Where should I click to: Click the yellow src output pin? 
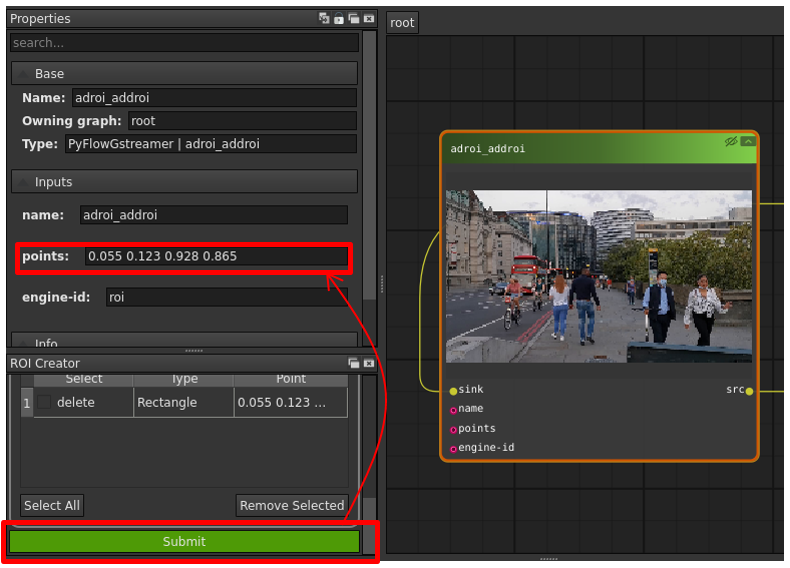pyautogui.click(x=749, y=390)
